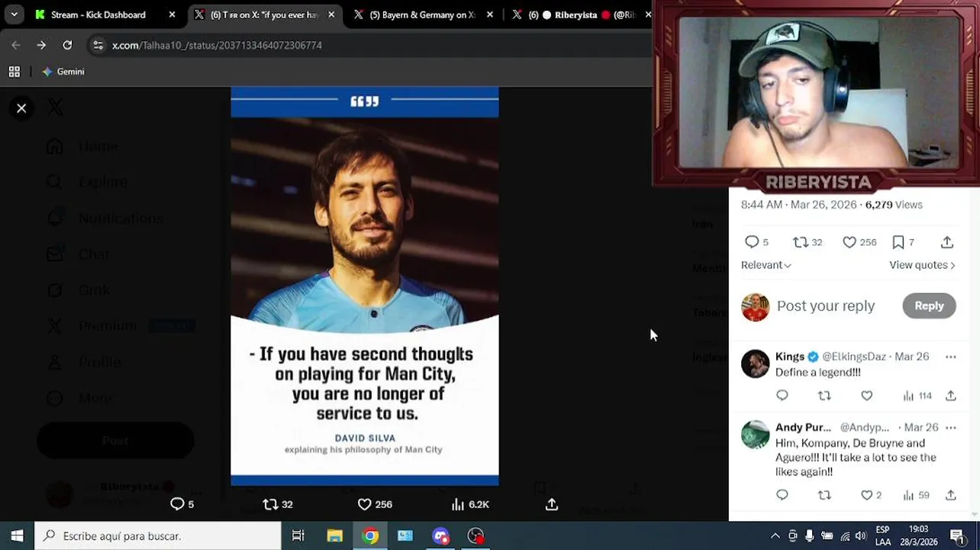Open Kings user profile name

[790, 357]
